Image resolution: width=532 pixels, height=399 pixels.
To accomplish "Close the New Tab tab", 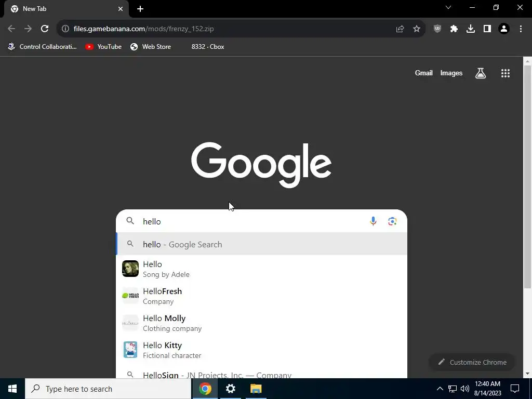I will 121,9.
